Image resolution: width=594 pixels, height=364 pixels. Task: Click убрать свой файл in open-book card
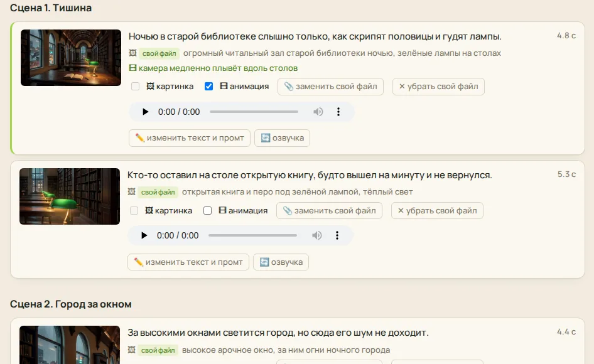(x=437, y=211)
